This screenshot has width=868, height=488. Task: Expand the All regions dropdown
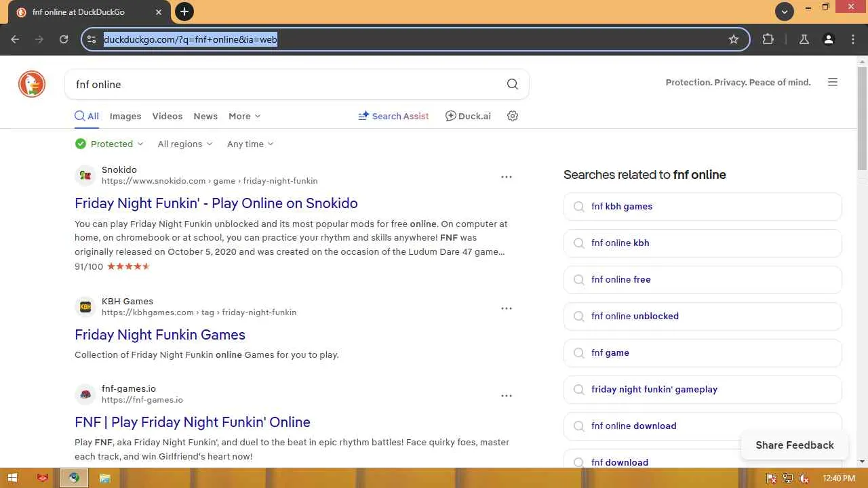coord(185,144)
